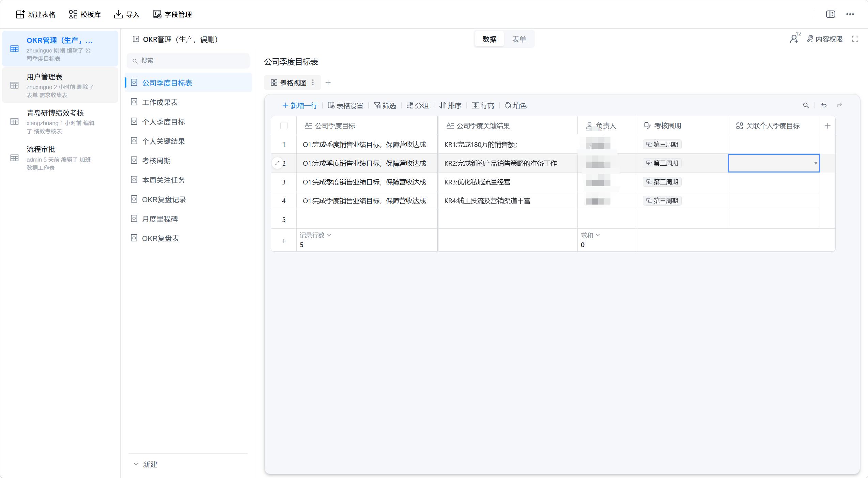Switch to the 表单 tab
The width and height of the screenshot is (868, 478).
[x=519, y=39]
